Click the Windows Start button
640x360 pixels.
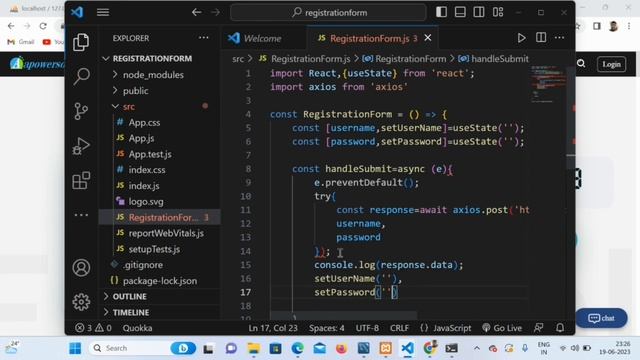click(x=75, y=348)
